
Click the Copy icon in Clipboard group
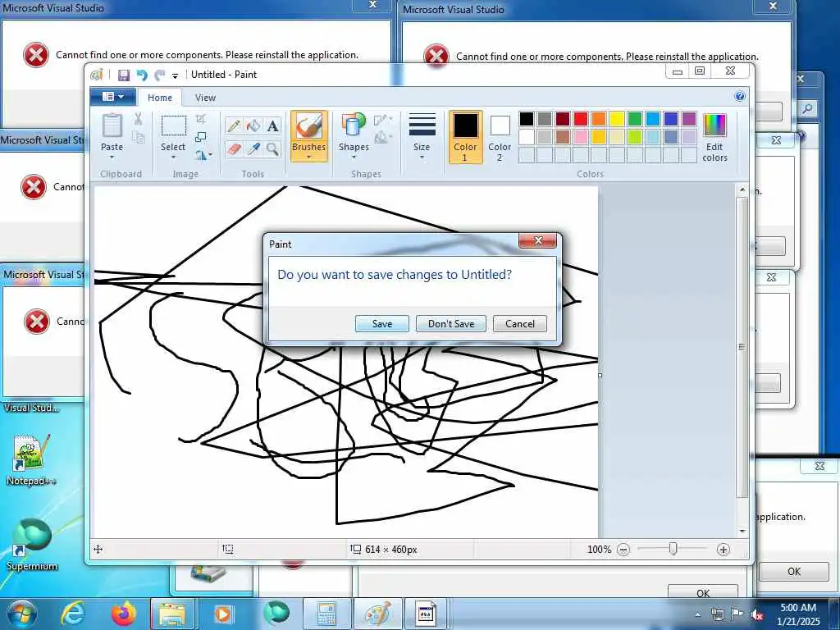coord(138,137)
